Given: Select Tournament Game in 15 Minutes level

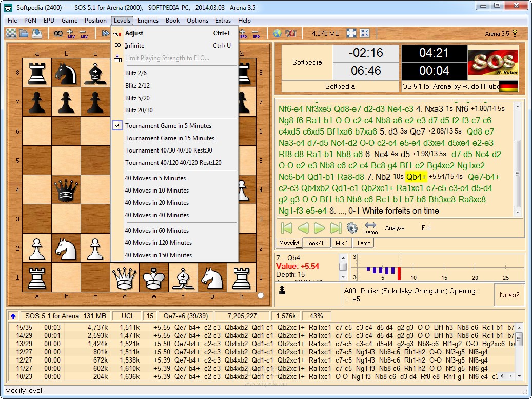Looking at the screenshot, I should 174,138.
